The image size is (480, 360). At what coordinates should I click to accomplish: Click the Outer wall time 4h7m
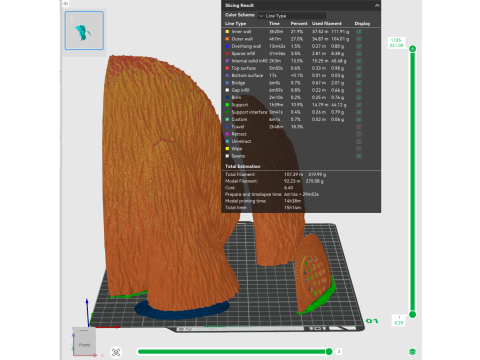[275, 39]
